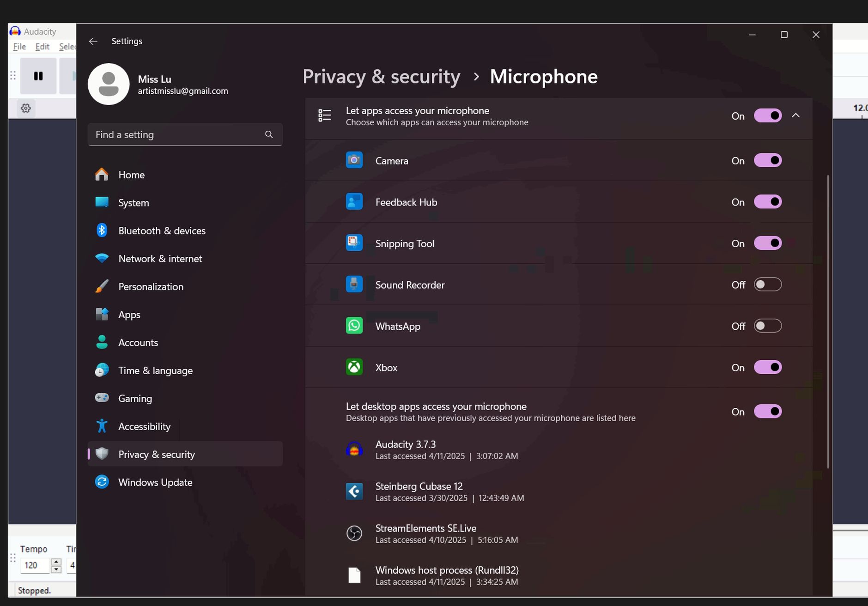The height and width of the screenshot is (606, 868).
Task: Open Windows Update page
Action: (185, 482)
